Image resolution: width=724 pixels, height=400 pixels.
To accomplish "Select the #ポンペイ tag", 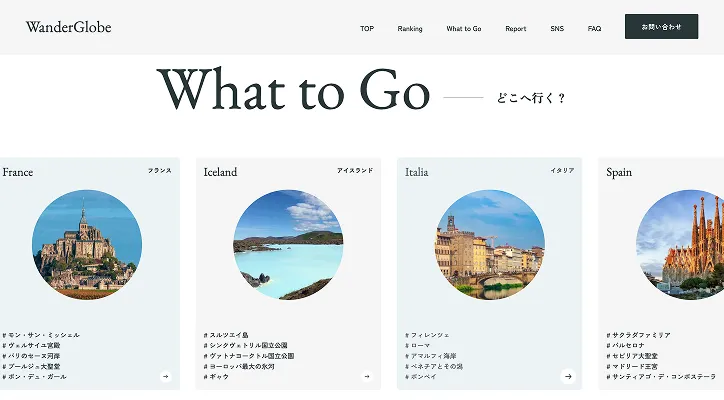I will click(x=421, y=377).
